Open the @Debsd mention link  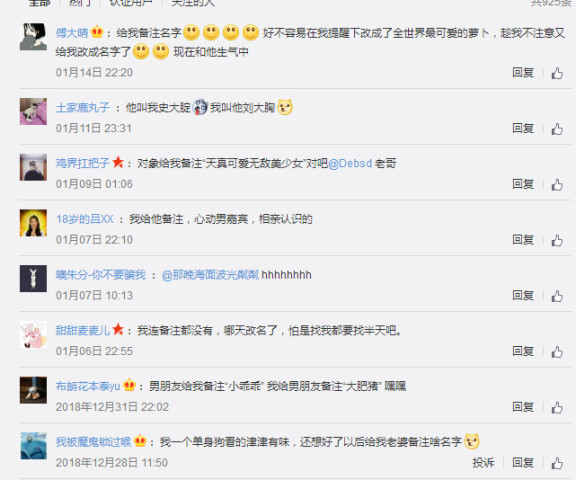[x=350, y=163]
